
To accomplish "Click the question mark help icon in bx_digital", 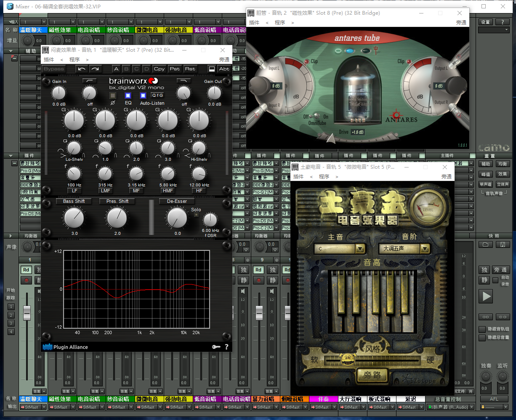I will tap(226, 347).
